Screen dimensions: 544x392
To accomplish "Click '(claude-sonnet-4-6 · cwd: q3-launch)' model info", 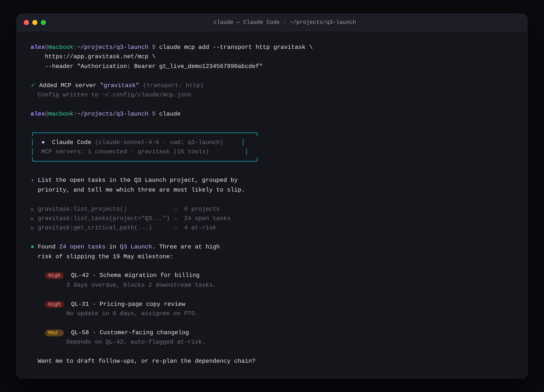I will coord(159,142).
